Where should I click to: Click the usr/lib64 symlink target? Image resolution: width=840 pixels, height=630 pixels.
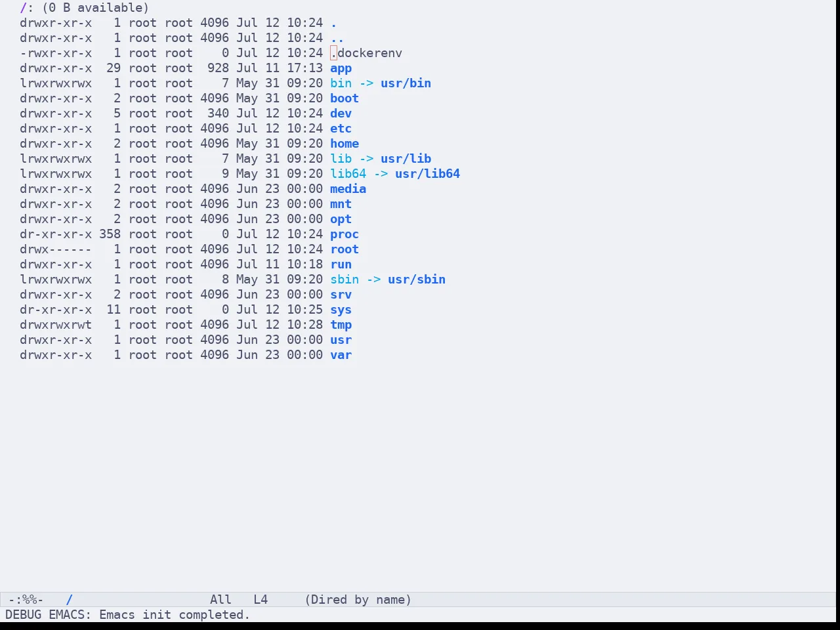(427, 174)
